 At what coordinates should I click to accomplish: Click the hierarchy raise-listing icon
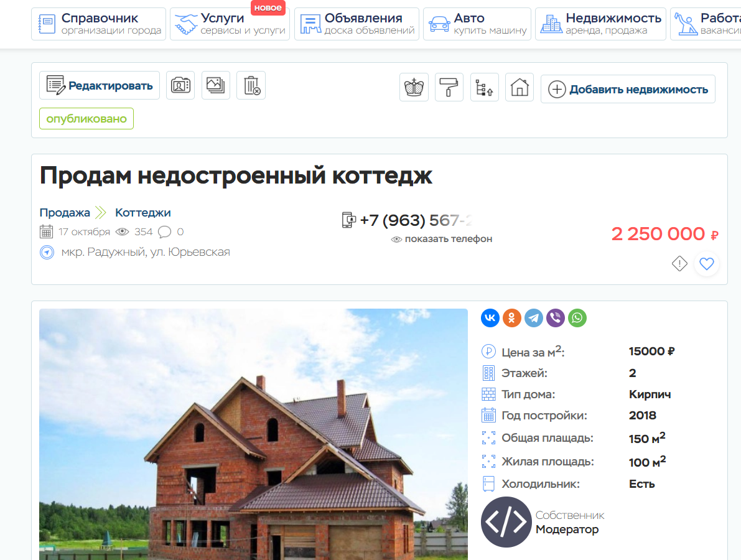pos(484,87)
